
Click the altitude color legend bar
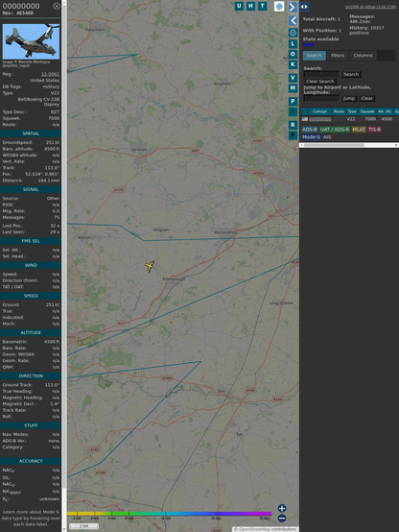169,514
